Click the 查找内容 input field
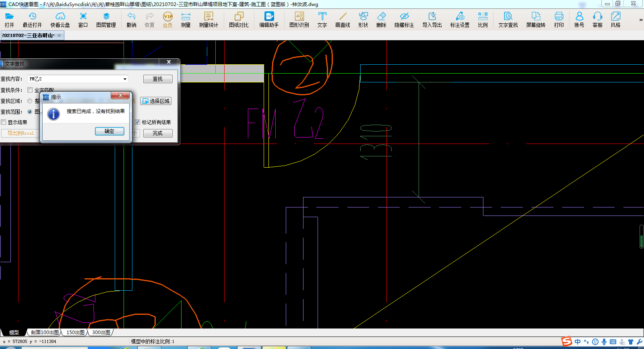Image resolution: width=644 pixels, height=349 pixels. 78,79
